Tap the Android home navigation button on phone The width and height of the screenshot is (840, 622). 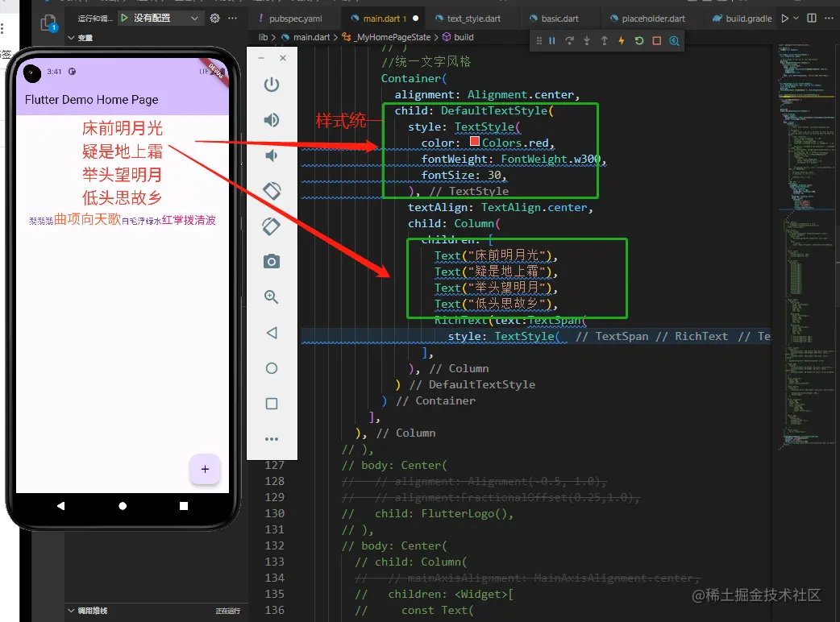123,506
